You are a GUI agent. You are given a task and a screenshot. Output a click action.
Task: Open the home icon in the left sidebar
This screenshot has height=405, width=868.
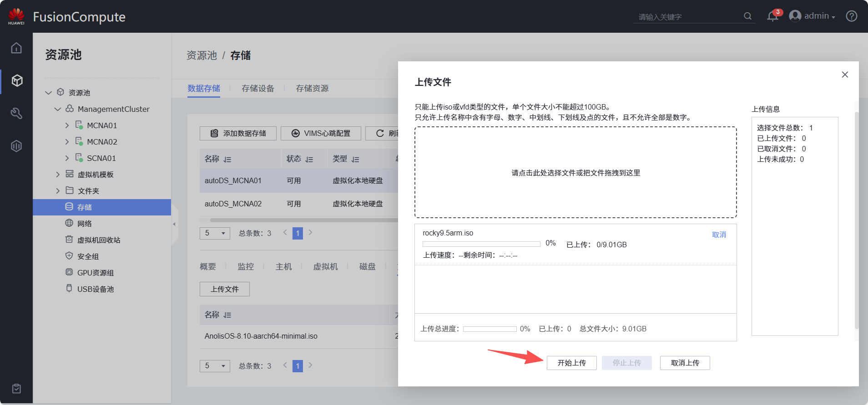(x=16, y=48)
